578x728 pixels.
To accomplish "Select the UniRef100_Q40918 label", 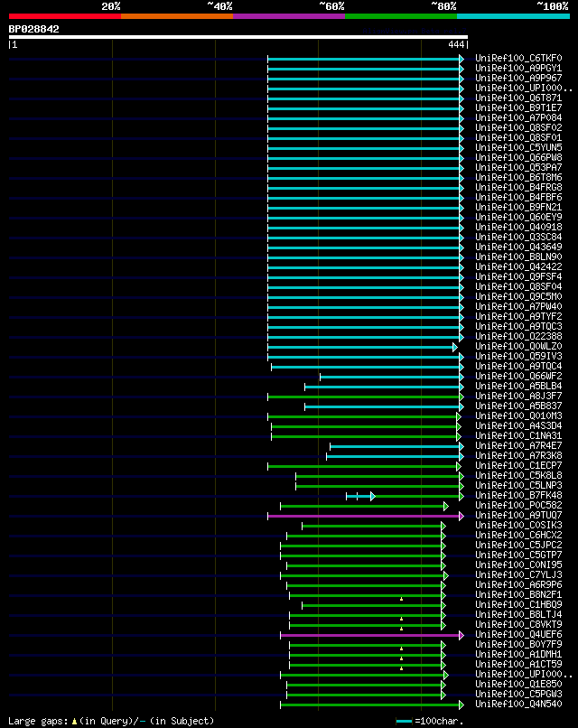I will pos(518,228).
